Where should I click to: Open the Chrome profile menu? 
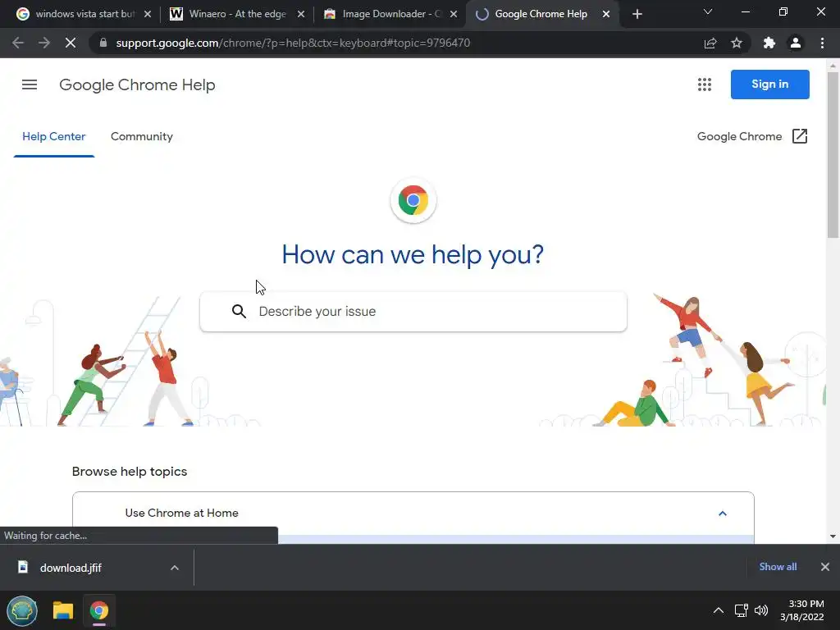(x=796, y=43)
